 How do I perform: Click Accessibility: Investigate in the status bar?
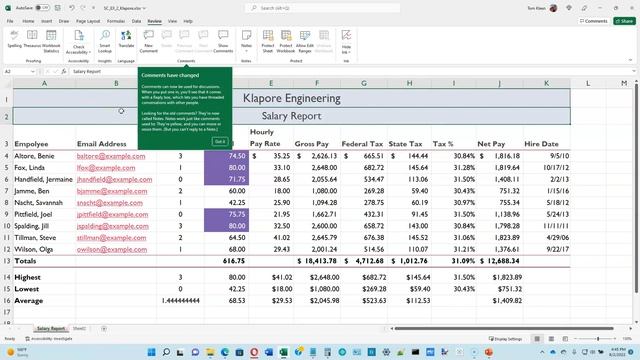coord(49,339)
